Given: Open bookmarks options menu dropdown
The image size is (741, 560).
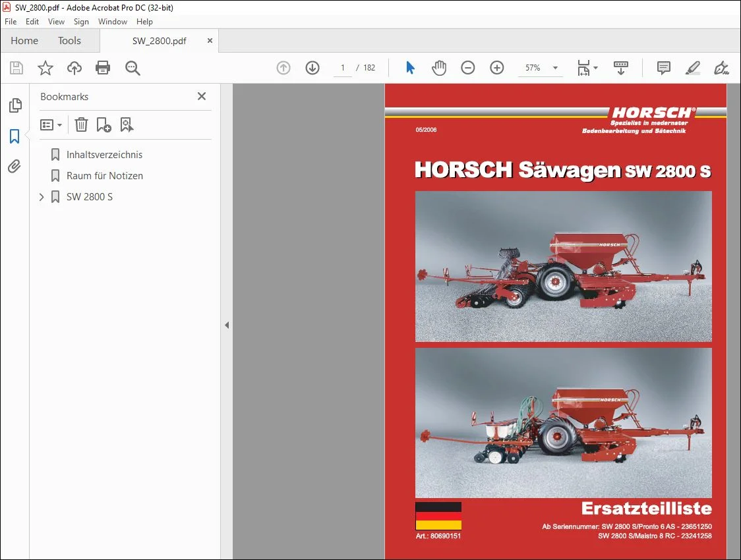Looking at the screenshot, I should click(51, 125).
